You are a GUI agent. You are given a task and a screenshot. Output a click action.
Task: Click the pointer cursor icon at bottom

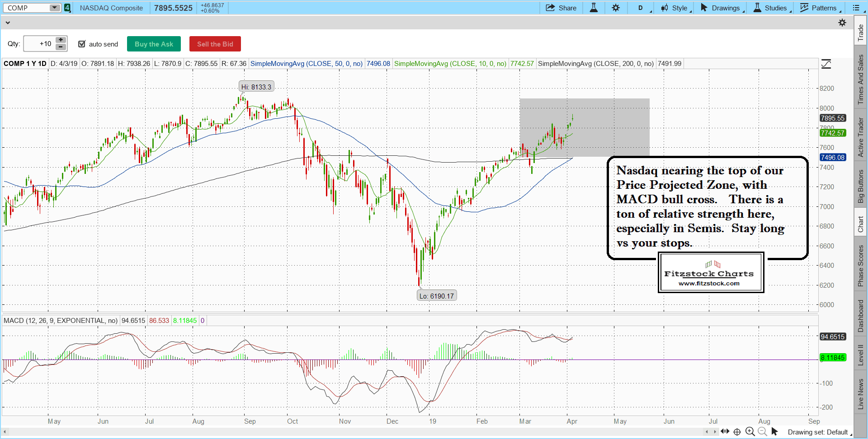774,432
